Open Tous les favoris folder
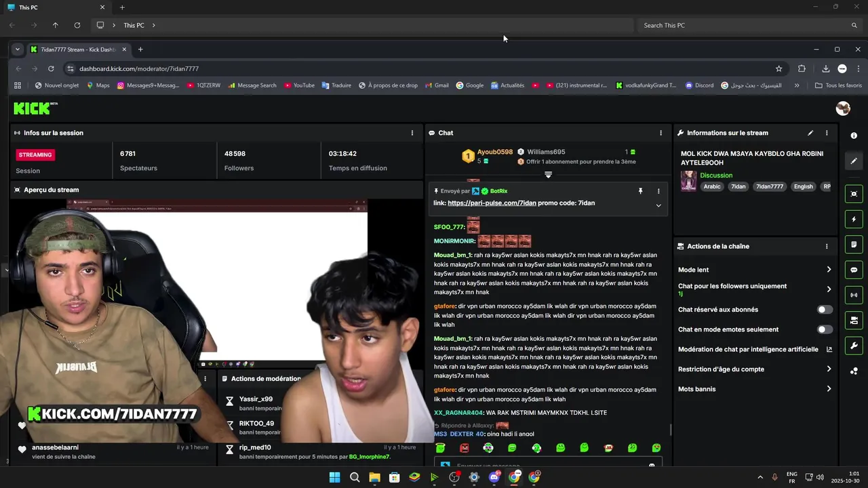 click(x=838, y=85)
